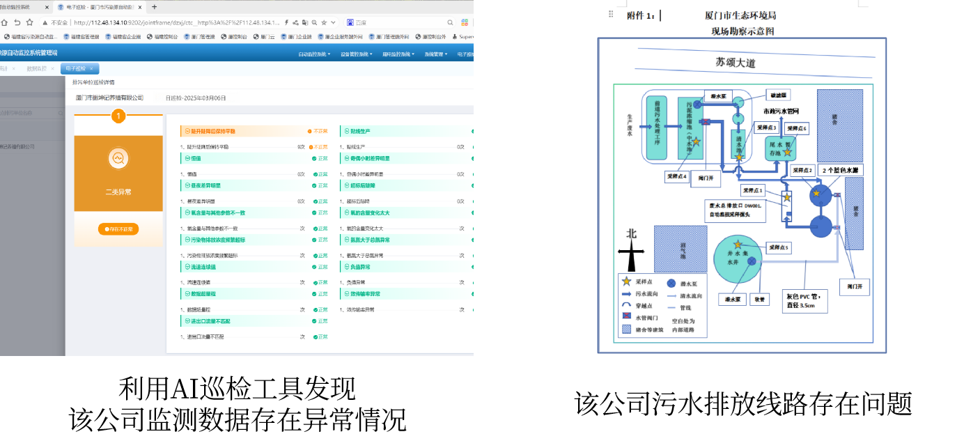The height and width of the screenshot is (441, 980).
Task: Expand the 系统管理 menu
Action: point(435,54)
